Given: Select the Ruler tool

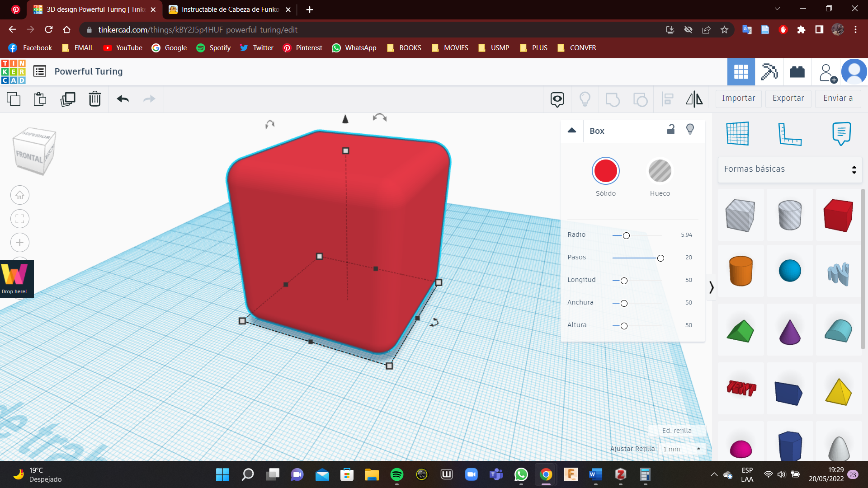Looking at the screenshot, I should (790, 134).
